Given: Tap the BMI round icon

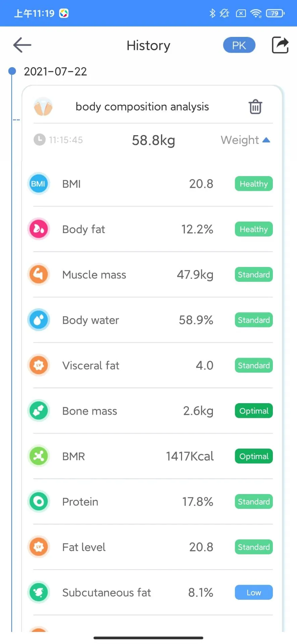Looking at the screenshot, I should [39, 184].
